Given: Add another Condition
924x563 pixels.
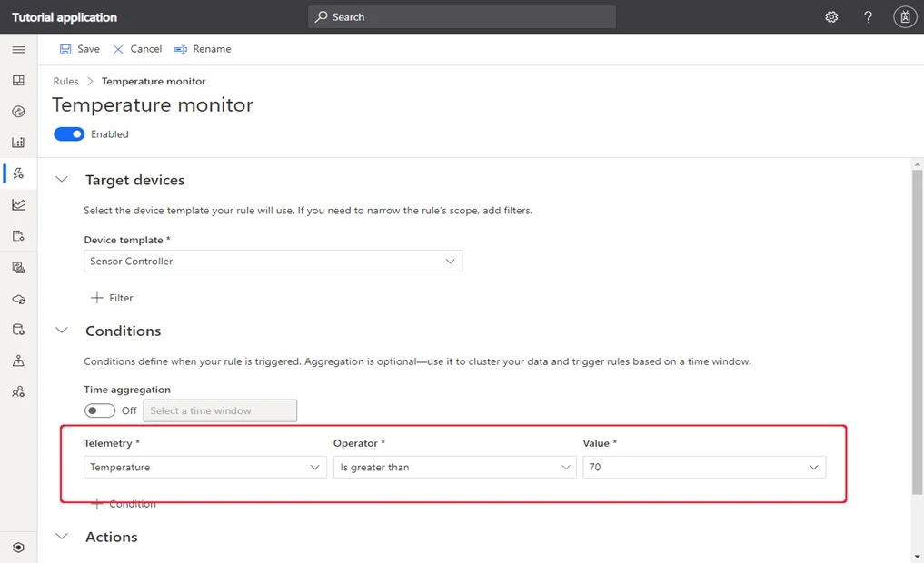Looking at the screenshot, I should (x=124, y=504).
